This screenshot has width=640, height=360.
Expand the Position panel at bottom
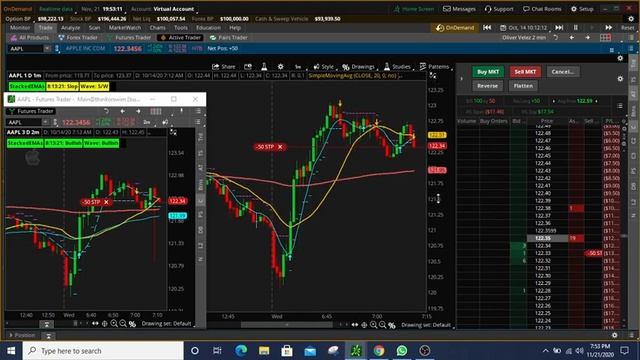tap(22, 335)
